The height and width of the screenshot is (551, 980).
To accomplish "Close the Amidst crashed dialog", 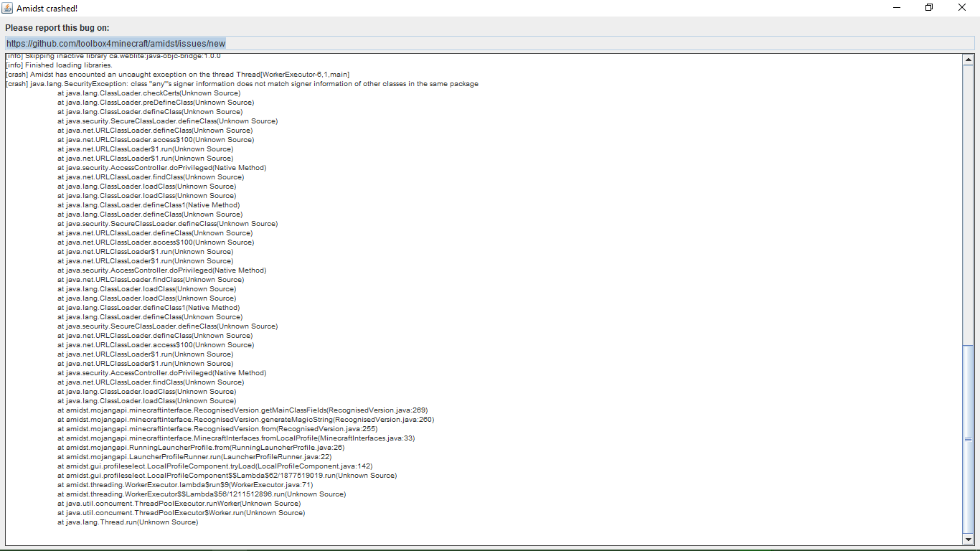I will 961,7.
